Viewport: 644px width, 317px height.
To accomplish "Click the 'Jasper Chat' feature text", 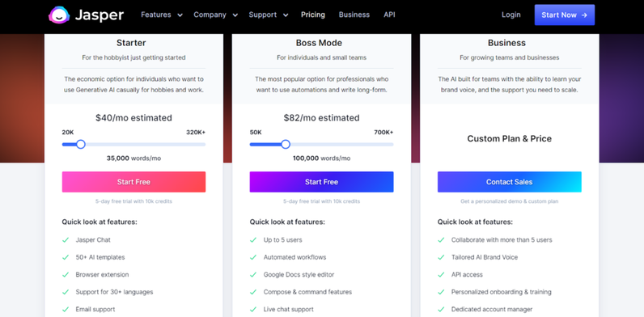I will (x=93, y=240).
